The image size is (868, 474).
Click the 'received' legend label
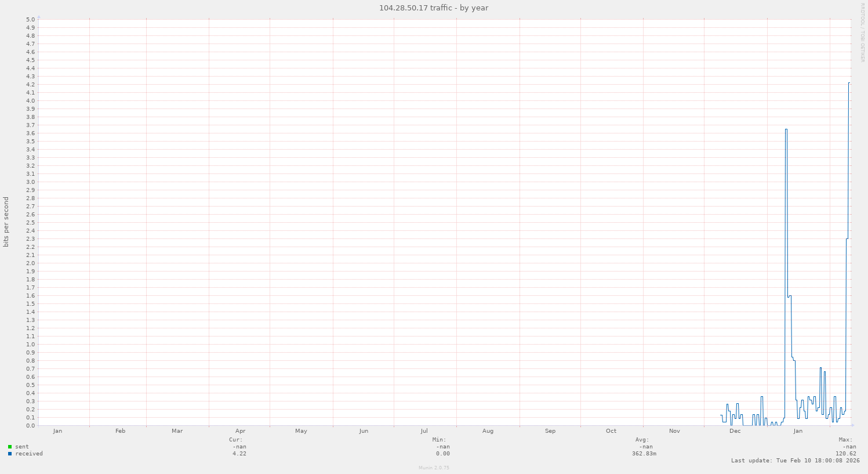[29, 454]
